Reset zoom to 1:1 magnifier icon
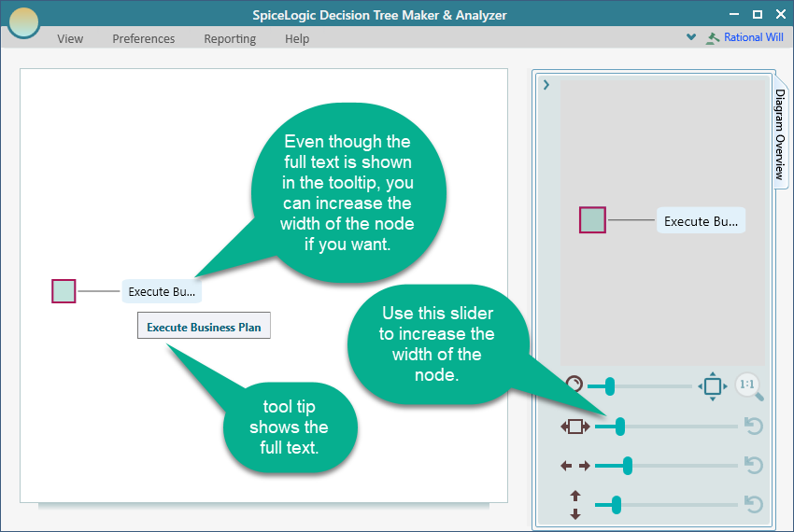 (748, 385)
